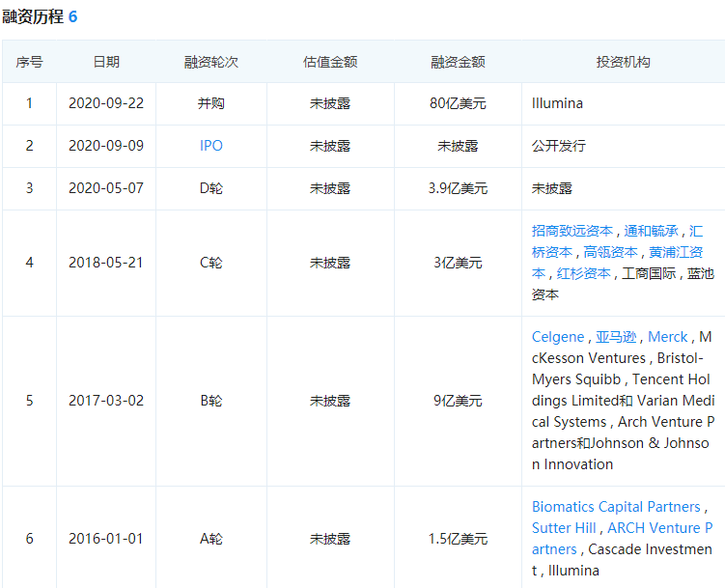Open investor link 红杉资本

point(583,273)
